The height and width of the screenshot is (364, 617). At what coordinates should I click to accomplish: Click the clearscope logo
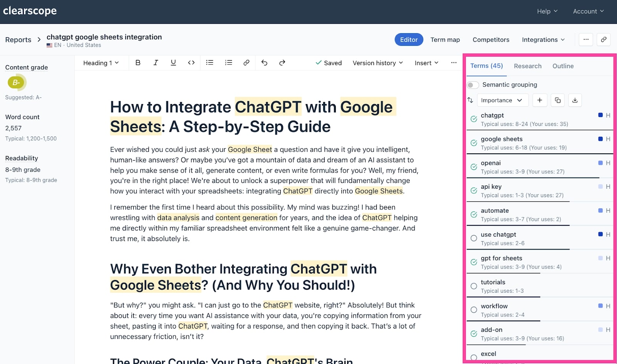pos(30,11)
